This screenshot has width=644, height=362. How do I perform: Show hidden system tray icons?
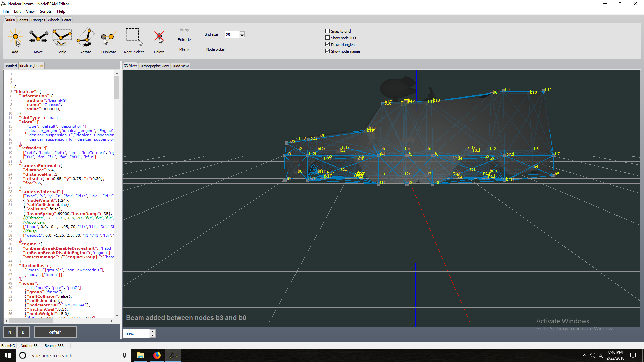point(584,355)
